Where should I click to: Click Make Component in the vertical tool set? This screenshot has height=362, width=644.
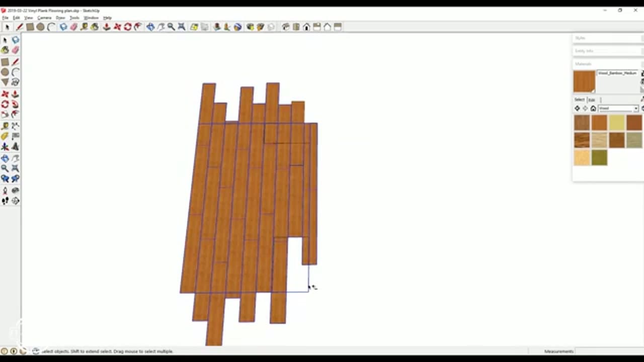pyautogui.click(x=15, y=40)
